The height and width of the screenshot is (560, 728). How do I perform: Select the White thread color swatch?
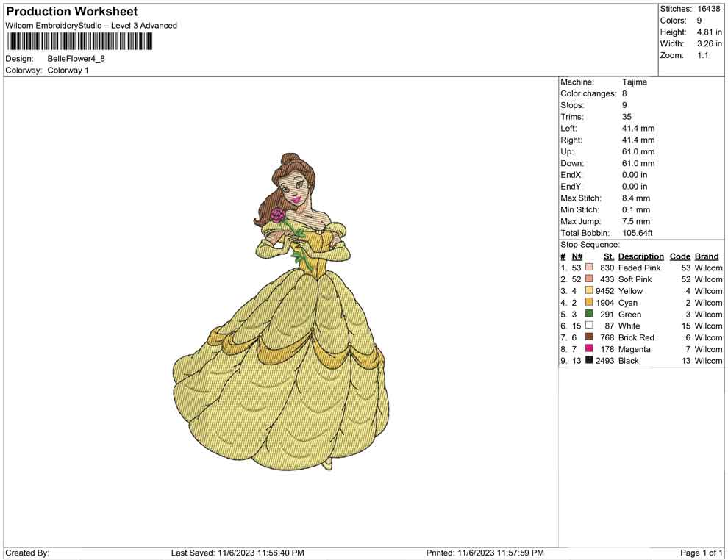[x=589, y=326]
